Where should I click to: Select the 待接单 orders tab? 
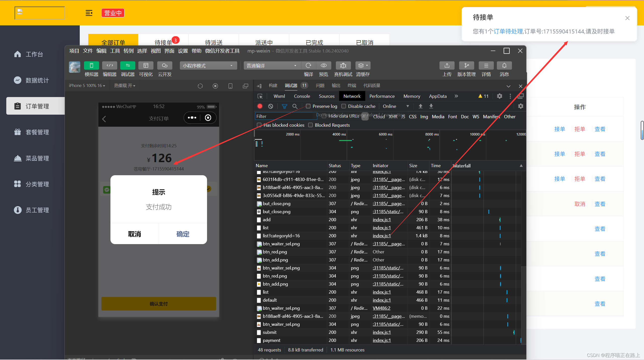tap(163, 42)
